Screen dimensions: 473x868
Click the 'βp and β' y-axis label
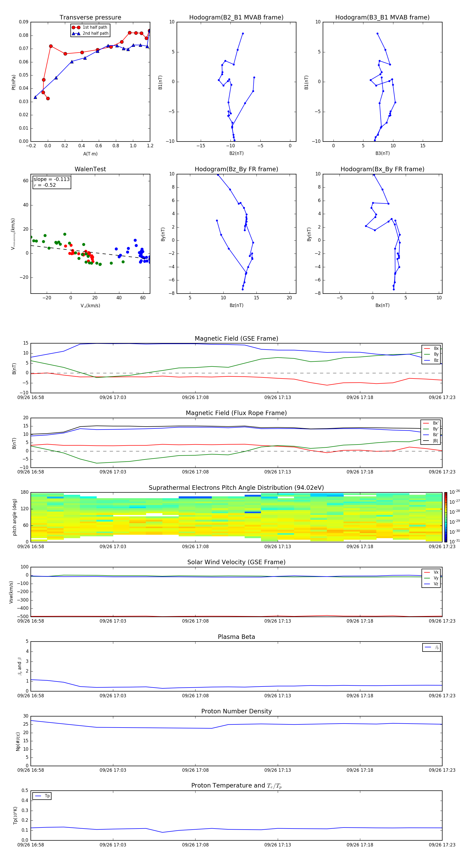[x=19, y=666]
